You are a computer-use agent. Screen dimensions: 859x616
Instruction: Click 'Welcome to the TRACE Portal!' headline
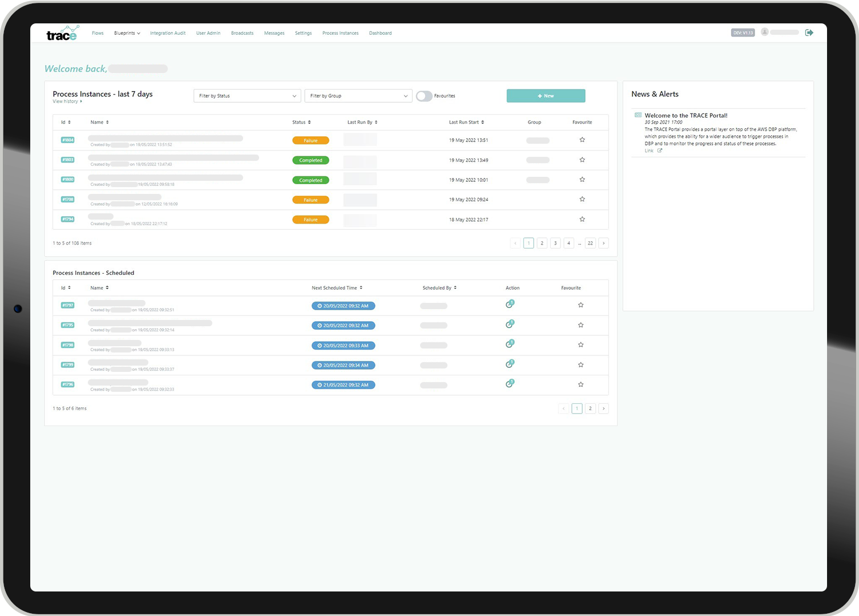coord(686,115)
